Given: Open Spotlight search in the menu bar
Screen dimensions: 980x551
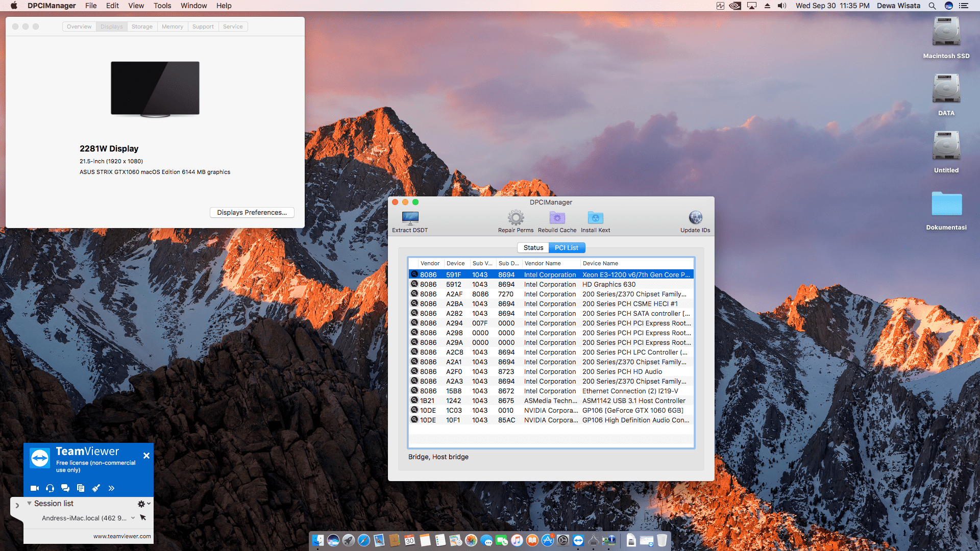Looking at the screenshot, I should click(932, 6).
